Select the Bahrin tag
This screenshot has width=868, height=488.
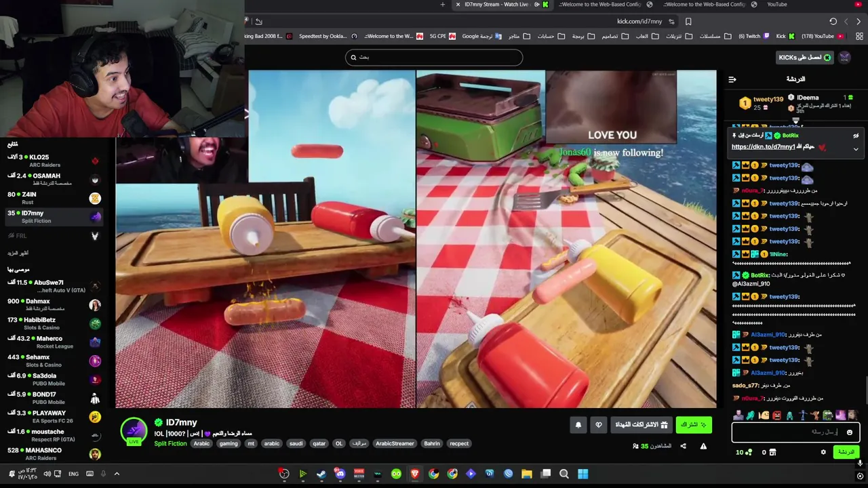[x=432, y=444]
